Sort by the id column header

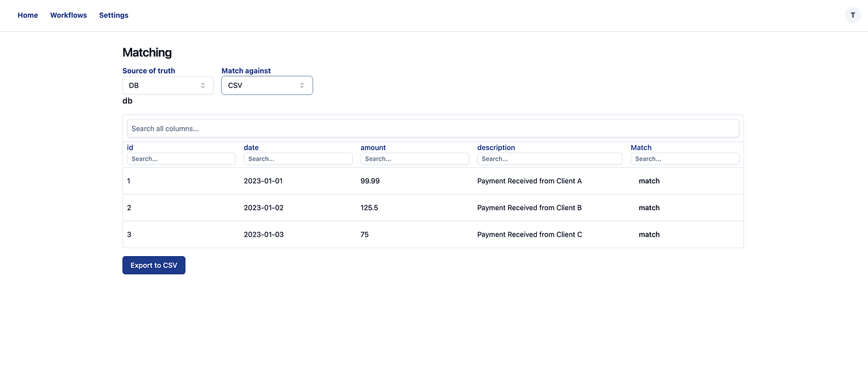click(x=130, y=148)
